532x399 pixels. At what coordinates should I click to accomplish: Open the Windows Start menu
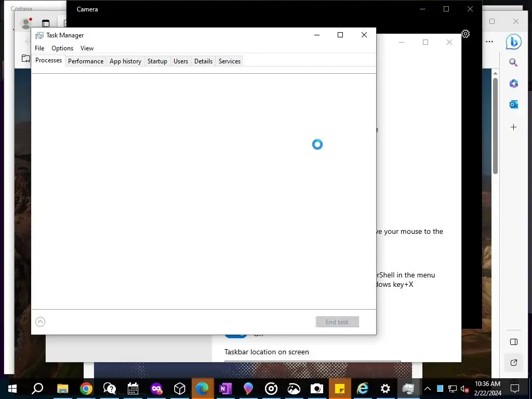[x=12, y=389]
